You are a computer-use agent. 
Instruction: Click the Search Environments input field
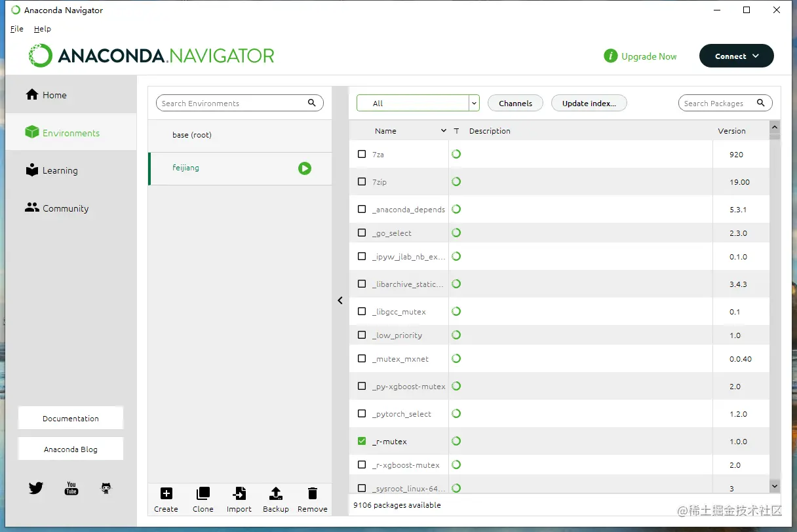(240, 103)
